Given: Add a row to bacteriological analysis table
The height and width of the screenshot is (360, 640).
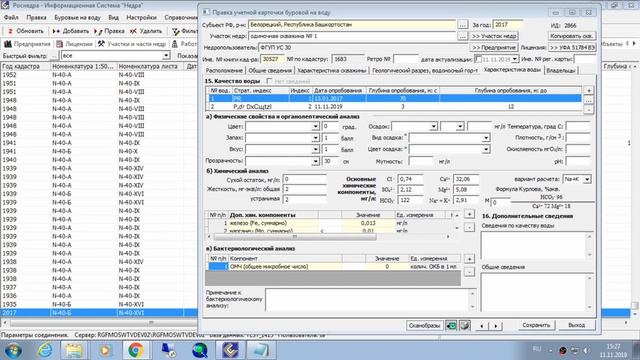Looking at the screenshot, I should pyautogui.click(x=469, y=259).
